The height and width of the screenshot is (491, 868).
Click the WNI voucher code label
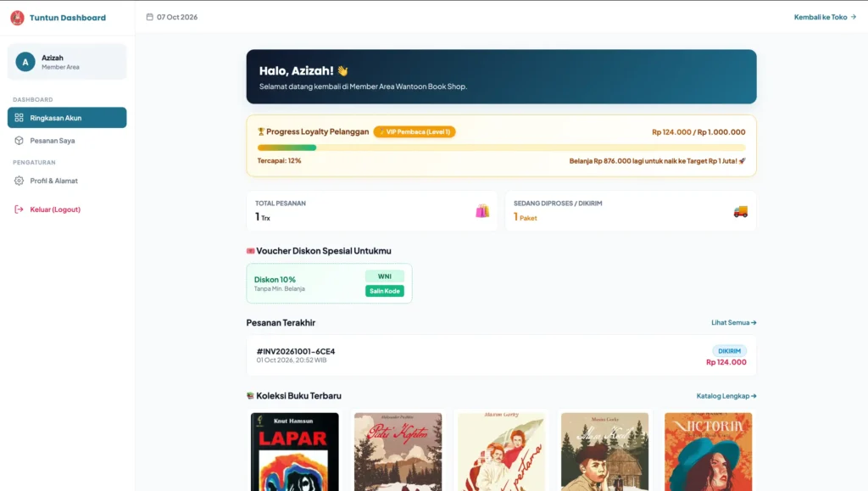385,276
